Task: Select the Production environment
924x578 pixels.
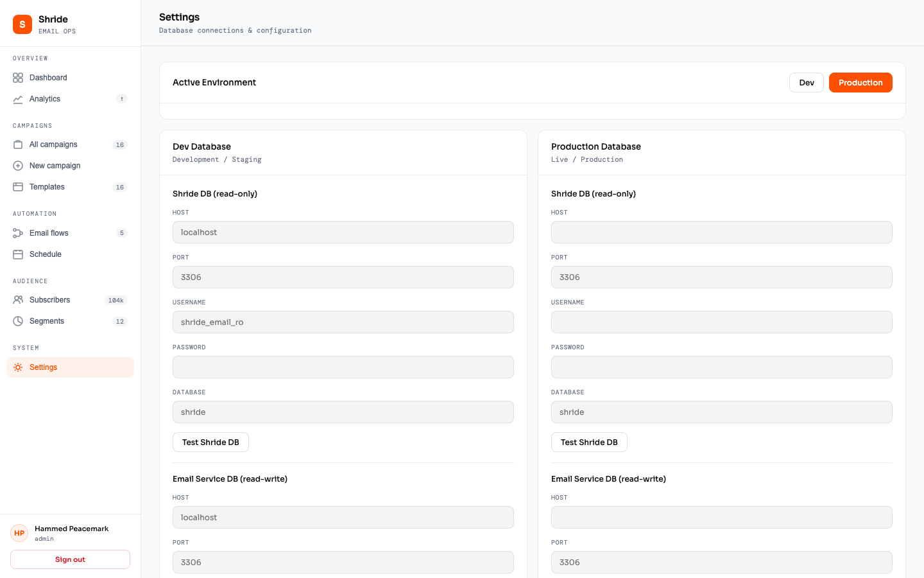Action: point(860,82)
